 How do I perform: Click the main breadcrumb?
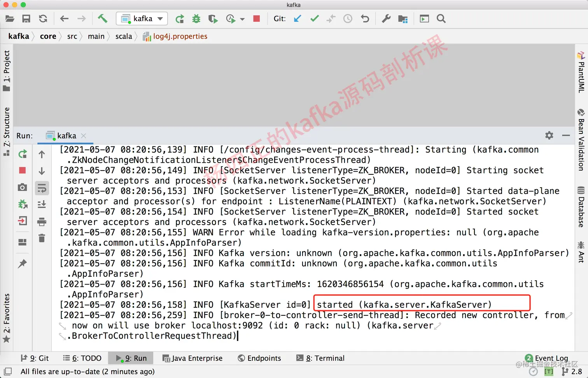(96, 36)
